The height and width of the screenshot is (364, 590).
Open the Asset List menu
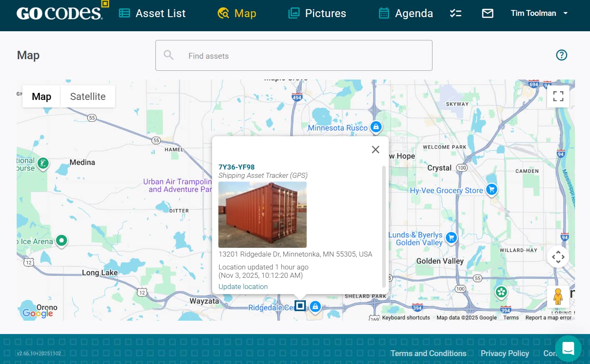152,13
